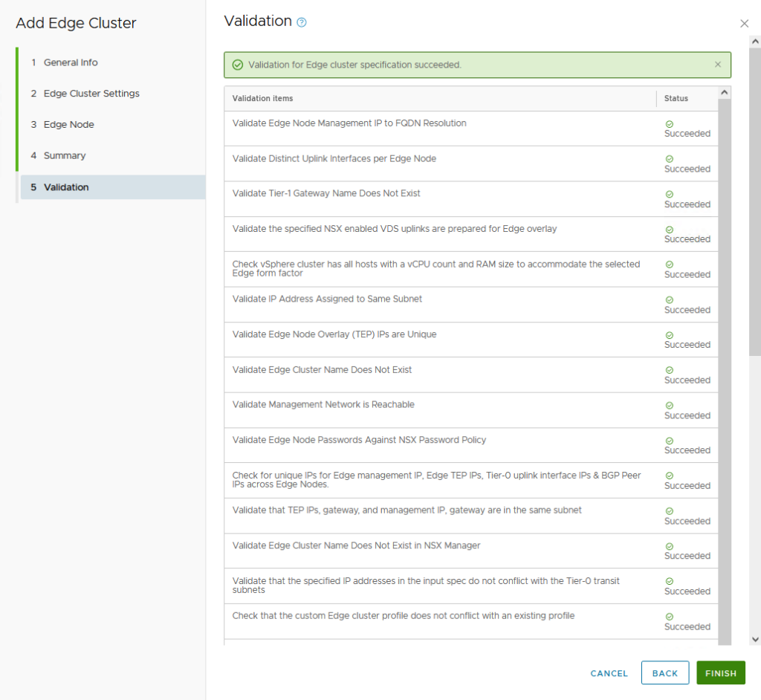Click the Validation items column header
This screenshot has height=700, width=761.
coord(263,99)
